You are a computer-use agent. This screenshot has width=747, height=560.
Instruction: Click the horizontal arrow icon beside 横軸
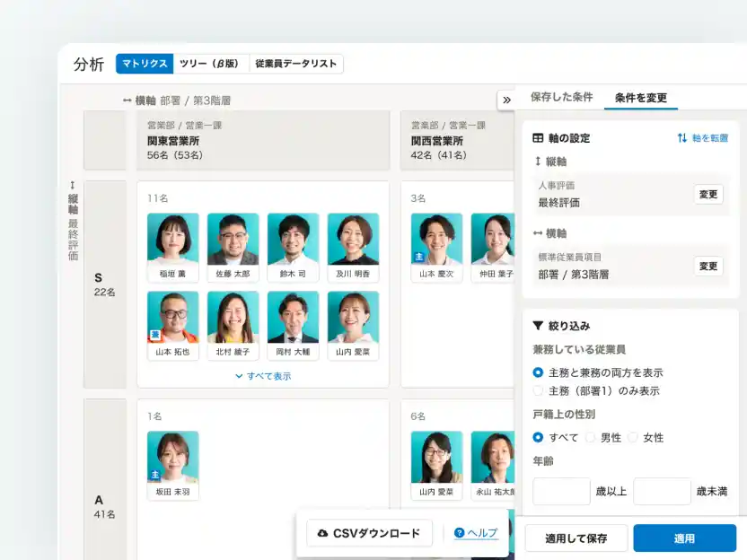(538, 233)
